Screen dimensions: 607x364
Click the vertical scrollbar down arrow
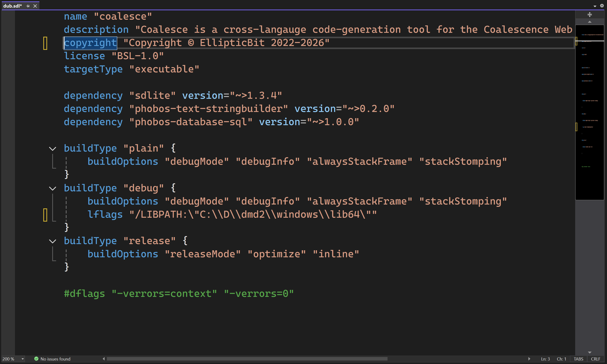click(590, 352)
